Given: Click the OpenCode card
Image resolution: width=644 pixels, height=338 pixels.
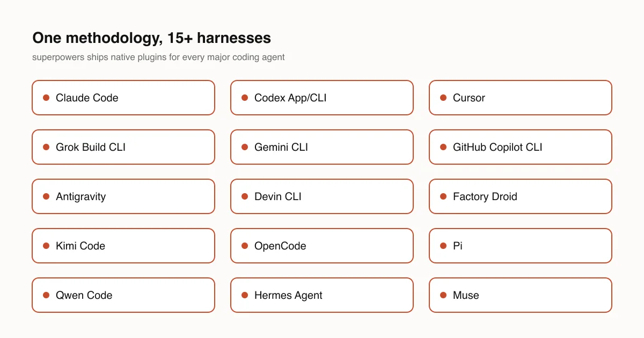Looking at the screenshot, I should pyautogui.click(x=322, y=246).
